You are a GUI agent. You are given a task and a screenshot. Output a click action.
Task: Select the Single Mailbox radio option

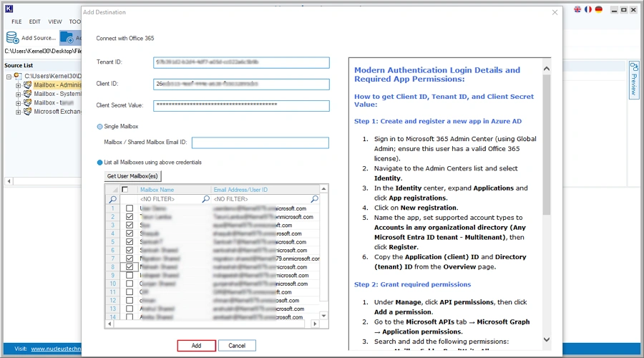pos(99,127)
